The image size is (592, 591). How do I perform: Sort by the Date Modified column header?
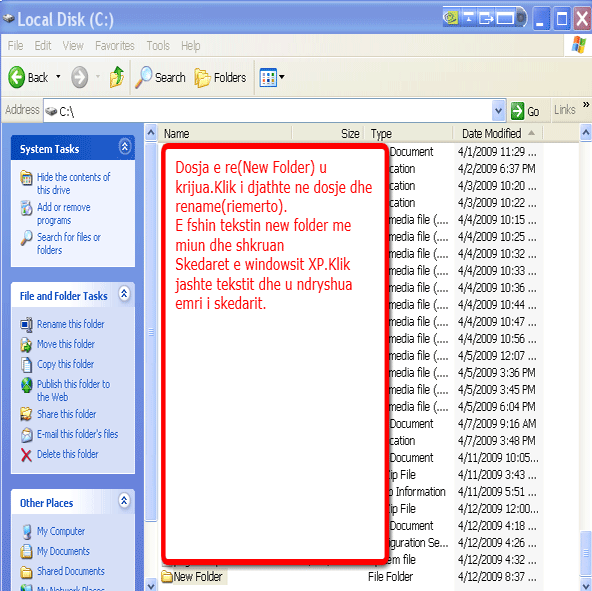click(x=498, y=133)
